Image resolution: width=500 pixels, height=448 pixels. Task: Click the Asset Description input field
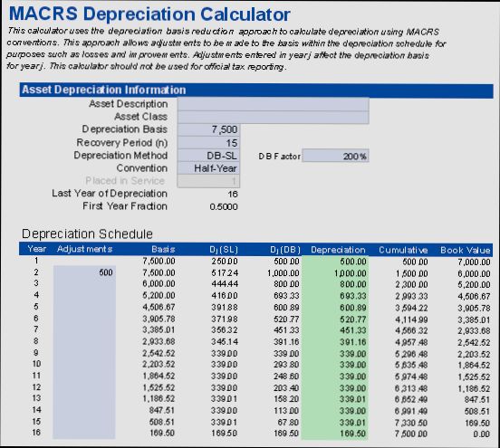[273, 104]
